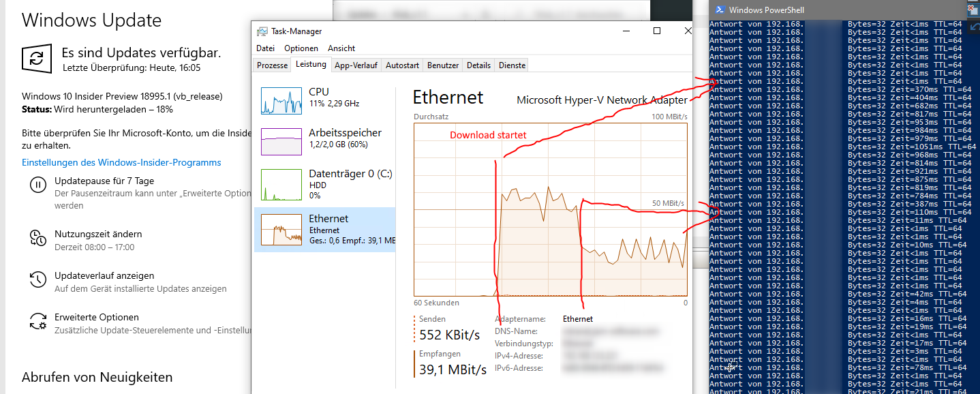Click the clock icon for Nutzungszeit ändern
The height and width of the screenshot is (394, 980).
37,237
